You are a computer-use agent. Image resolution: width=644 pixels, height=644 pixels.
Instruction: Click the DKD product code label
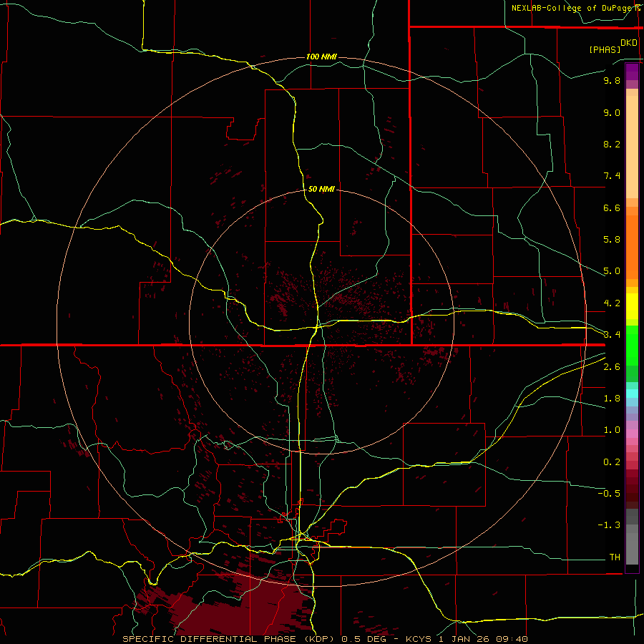coord(629,43)
